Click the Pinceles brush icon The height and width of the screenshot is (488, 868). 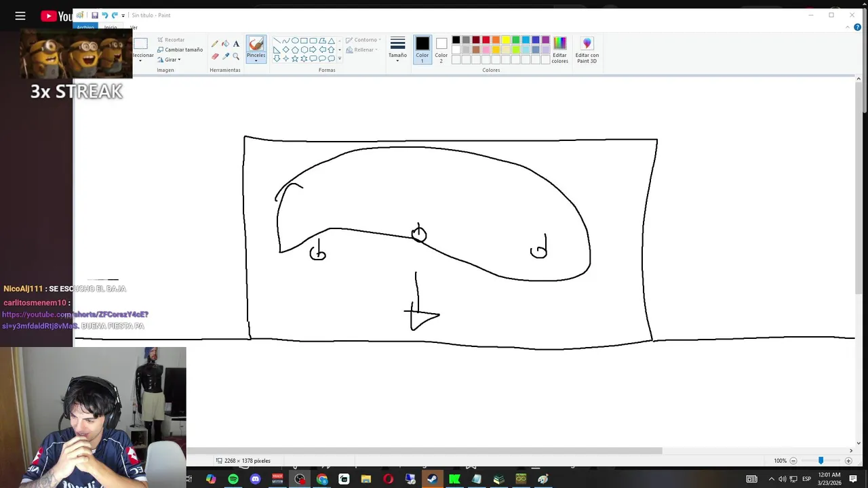[x=256, y=44]
